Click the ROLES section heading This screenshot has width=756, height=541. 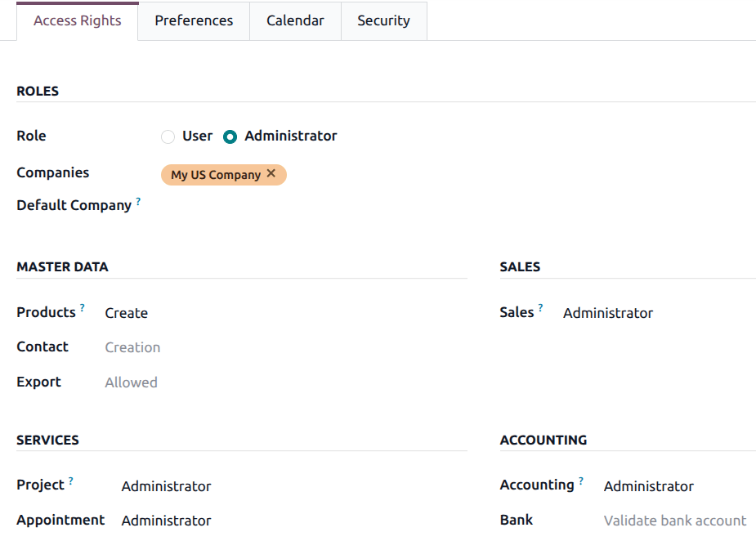coord(38,92)
